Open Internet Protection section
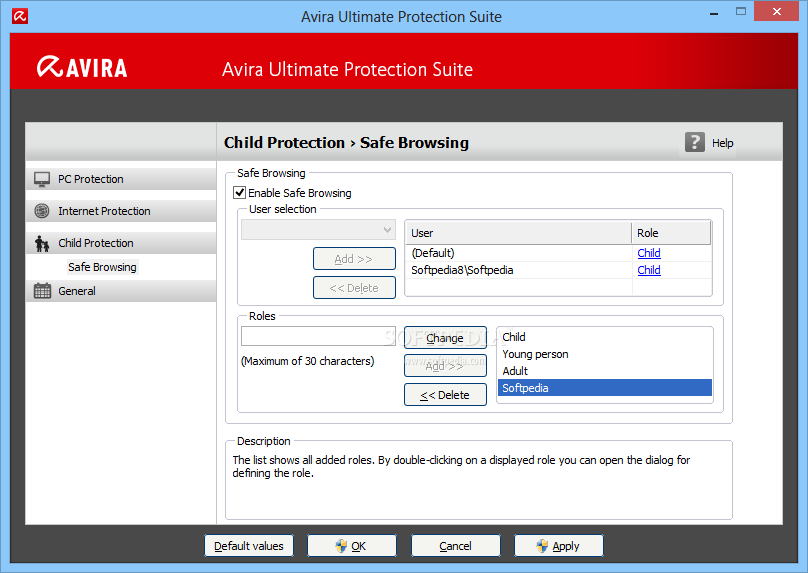Image resolution: width=808 pixels, height=573 pixels. pyautogui.click(x=121, y=211)
